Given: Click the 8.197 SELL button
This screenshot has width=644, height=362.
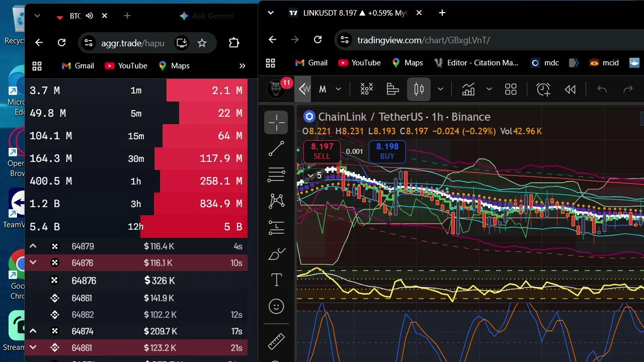Looking at the screenshot, I should click(x=322, y=151).
